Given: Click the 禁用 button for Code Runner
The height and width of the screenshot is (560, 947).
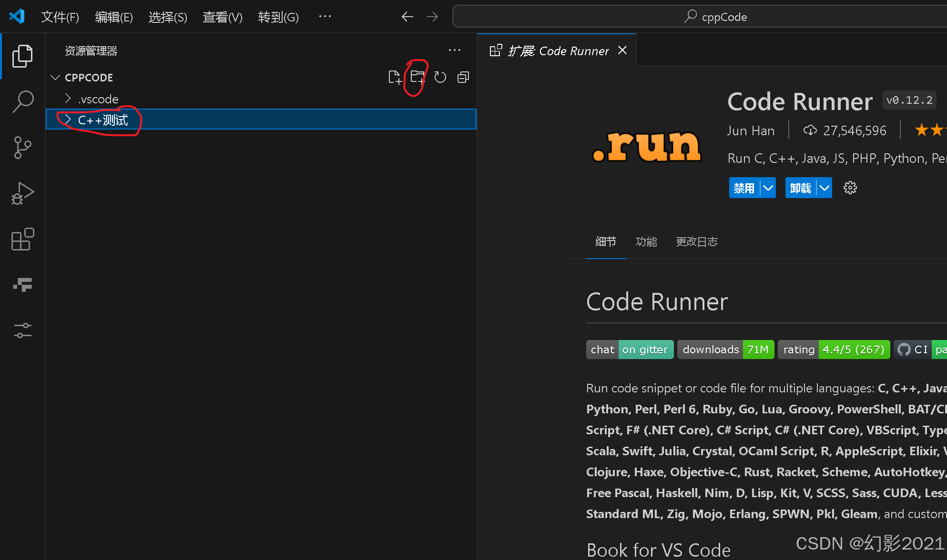Looking at the screenshot, I should (x=742, y=187).
